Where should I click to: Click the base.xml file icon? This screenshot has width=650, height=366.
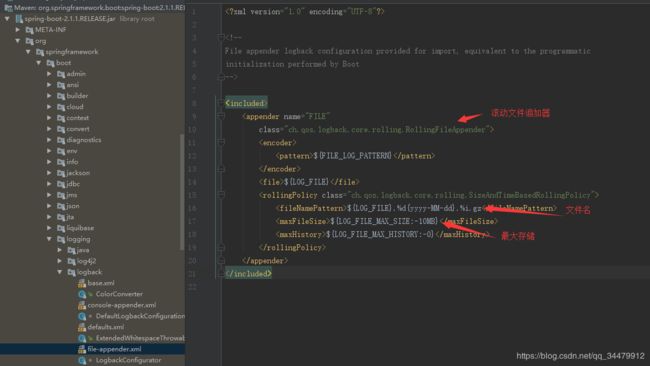(82, 283)
